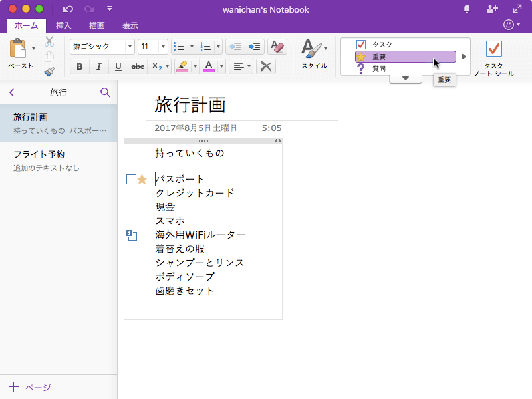Click the date 2017年8月5日 土曜日
Viewport: 532px width, 399px height.
click(196, 128)
